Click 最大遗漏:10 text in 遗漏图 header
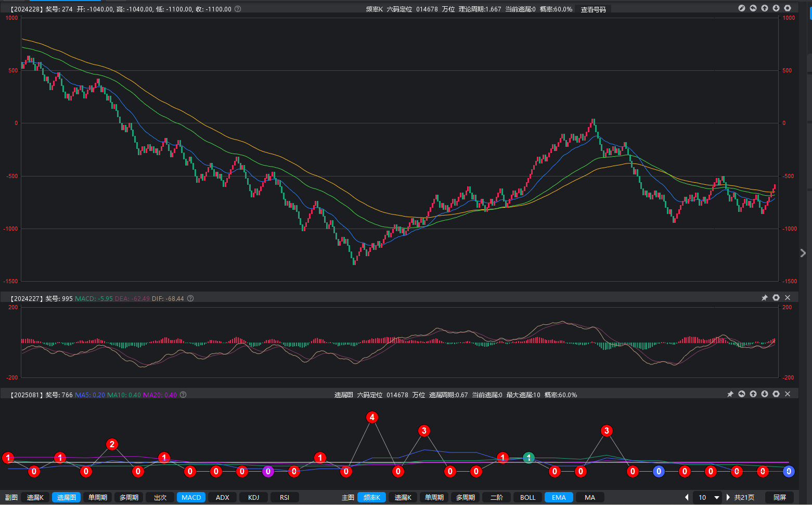 coord(523,395)
